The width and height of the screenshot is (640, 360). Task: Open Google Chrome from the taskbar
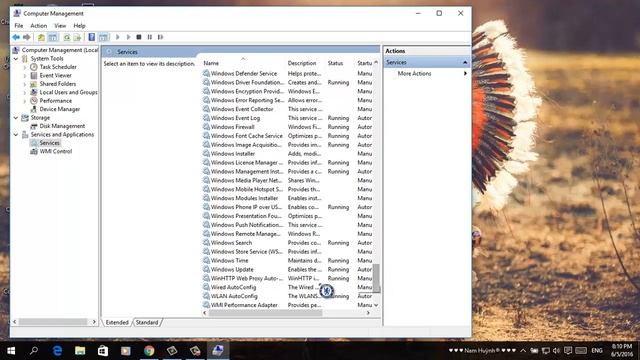click(x=149, y=351)
